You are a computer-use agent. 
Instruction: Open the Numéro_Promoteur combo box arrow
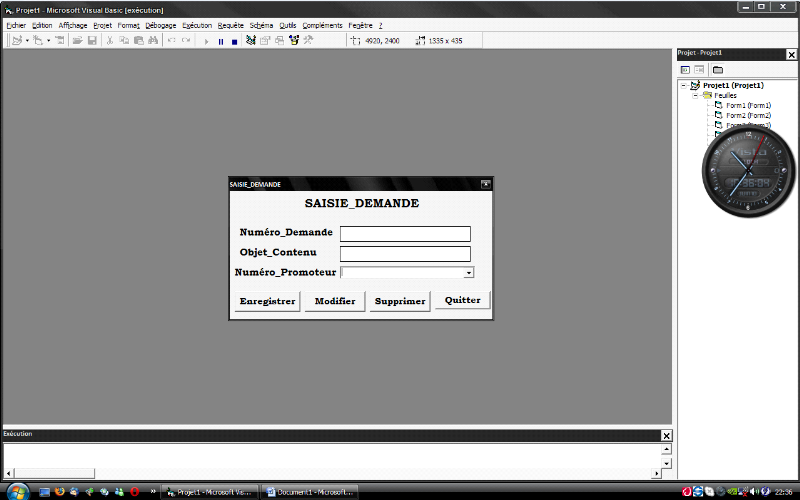pyautogui.click(x=468, y=273)
